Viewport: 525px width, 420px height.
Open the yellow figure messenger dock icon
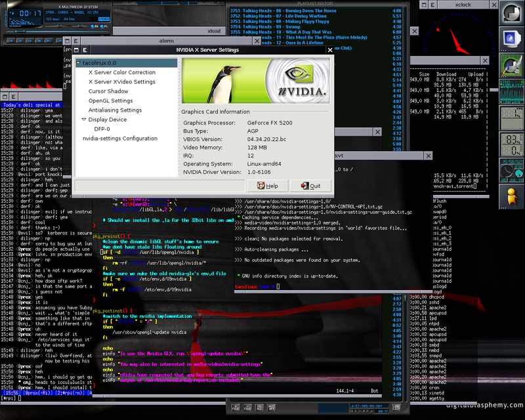click(x=512, y=196)
